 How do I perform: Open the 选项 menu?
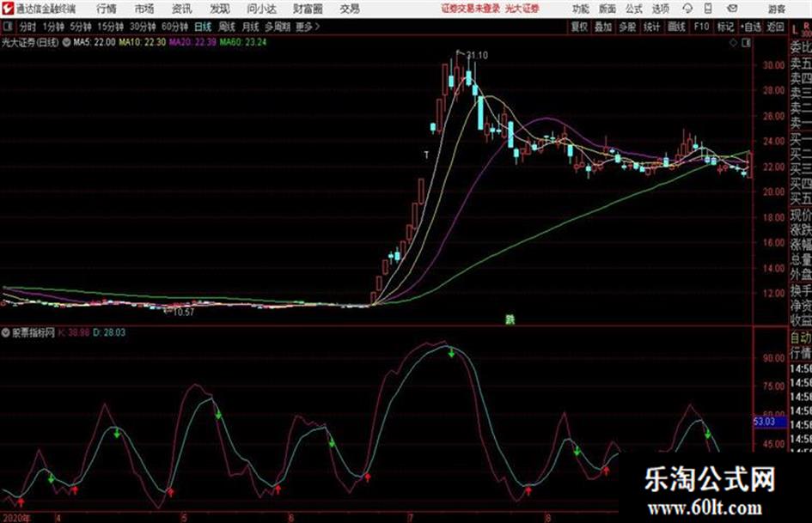660,9
